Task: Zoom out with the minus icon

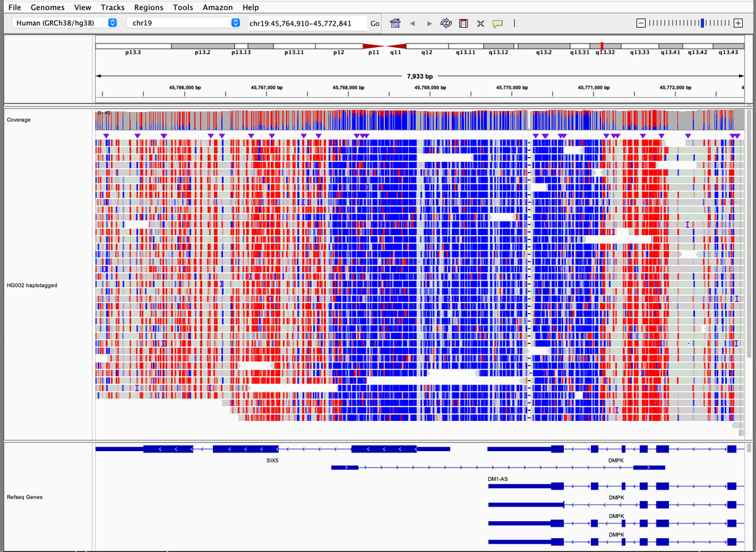Action: 641,23
